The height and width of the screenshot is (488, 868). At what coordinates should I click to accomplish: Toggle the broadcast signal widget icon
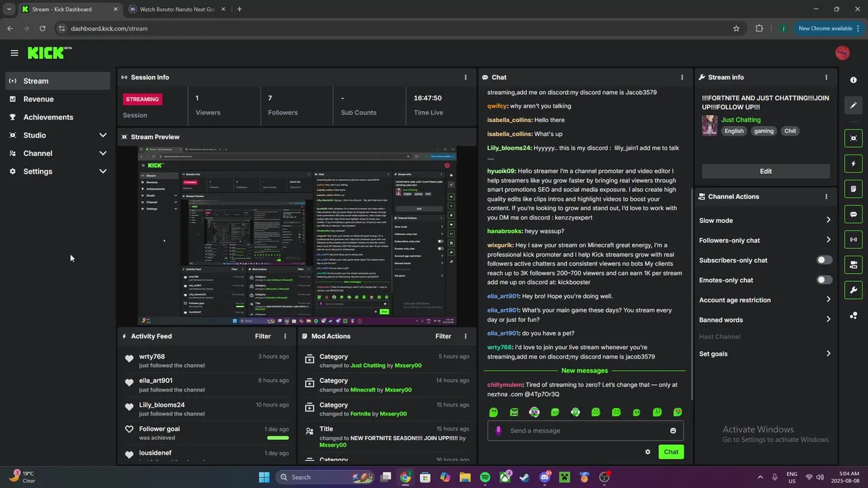pyautogui.click(x=853, y=239)
